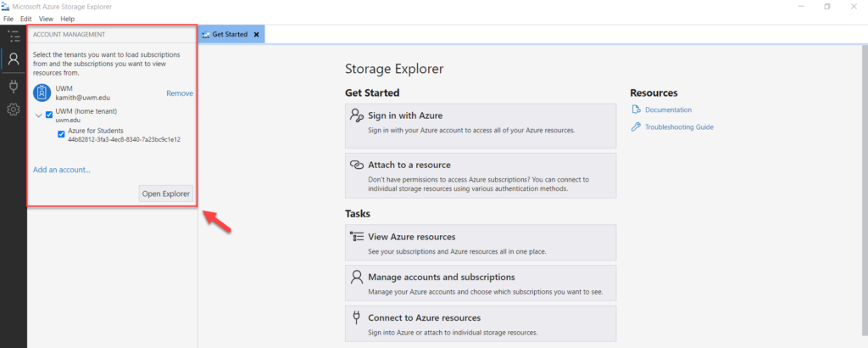Select Manage accounts and subscriptions task

click(481, 283)
